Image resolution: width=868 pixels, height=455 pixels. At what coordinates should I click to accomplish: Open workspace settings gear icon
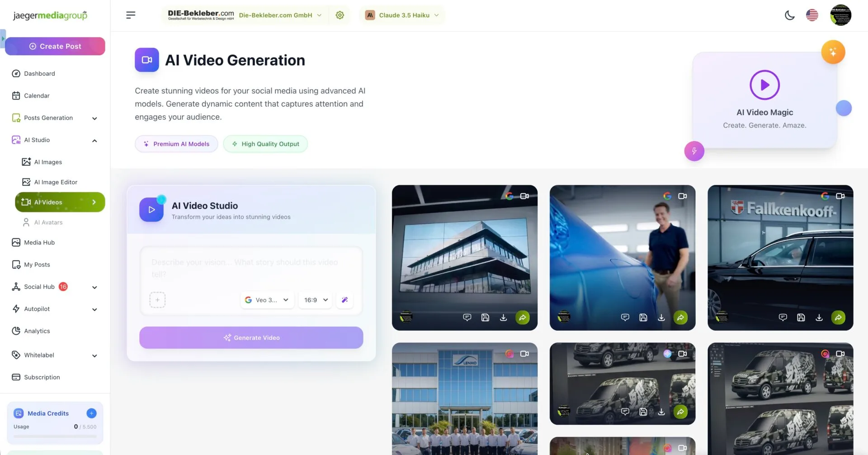(x=340, y=15)
